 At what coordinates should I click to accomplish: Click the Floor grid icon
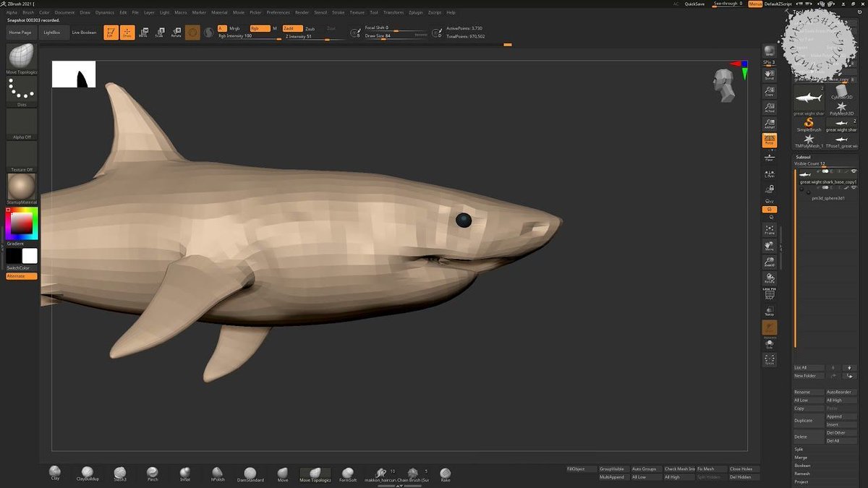769,155
